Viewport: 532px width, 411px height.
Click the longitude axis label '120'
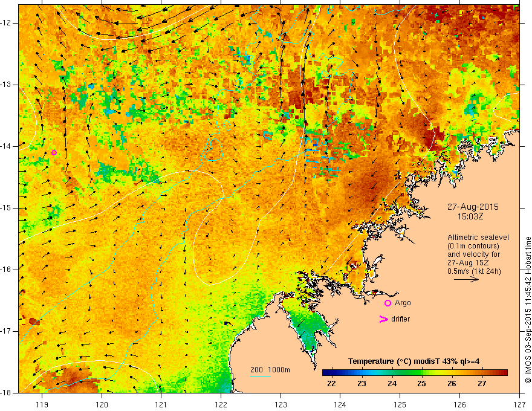click(102, 404)
